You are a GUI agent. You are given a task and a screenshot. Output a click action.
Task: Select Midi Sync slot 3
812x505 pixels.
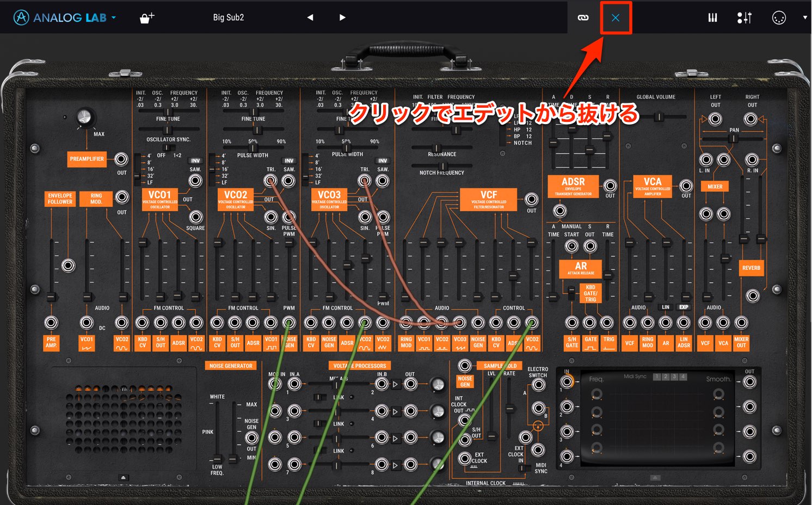coord(674,377)
